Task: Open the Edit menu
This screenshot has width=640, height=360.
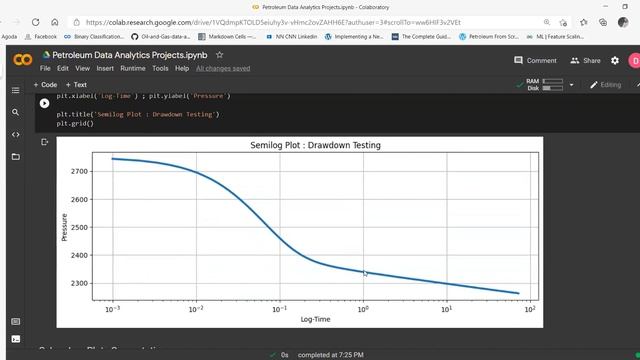Action: [62, 68]
